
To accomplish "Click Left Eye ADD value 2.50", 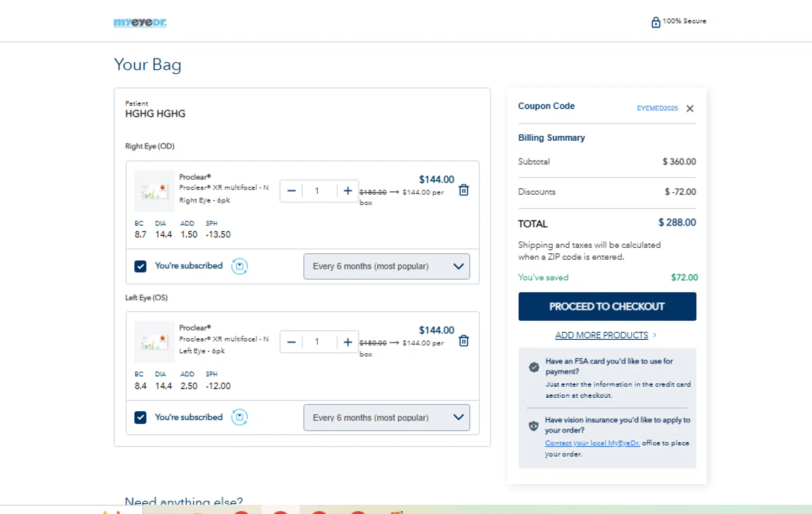I will pos(189,386).
